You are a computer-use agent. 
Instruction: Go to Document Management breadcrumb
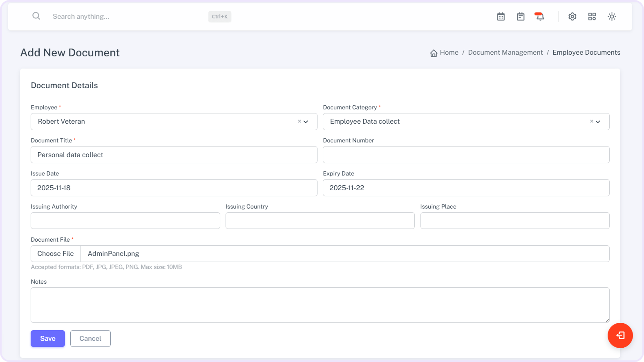click(x=505, y=53)
